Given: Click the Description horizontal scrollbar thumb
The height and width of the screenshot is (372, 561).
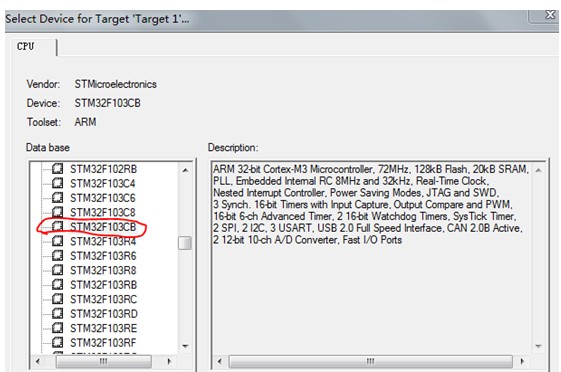Looking at the screenshot, I should [371, 361].
